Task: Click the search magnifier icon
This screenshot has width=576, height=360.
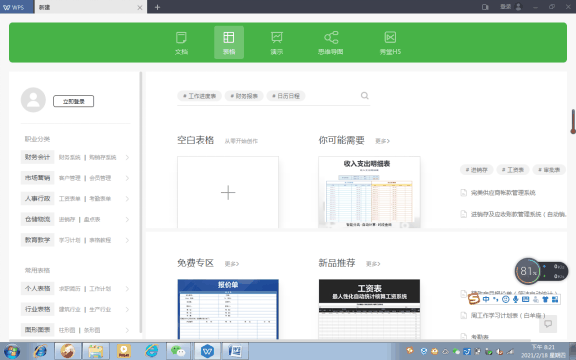Action: (x=364, y=96)
